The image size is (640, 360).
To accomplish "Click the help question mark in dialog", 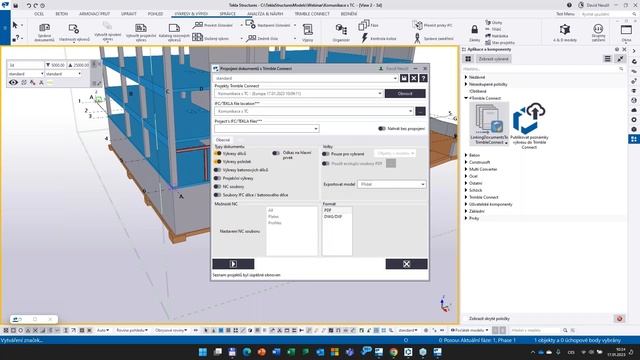I will point(423,78).
